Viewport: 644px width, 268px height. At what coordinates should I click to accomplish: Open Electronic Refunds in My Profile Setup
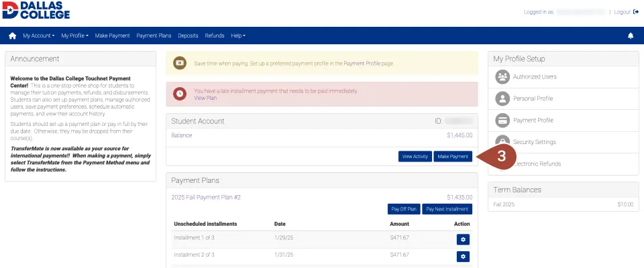537,163
